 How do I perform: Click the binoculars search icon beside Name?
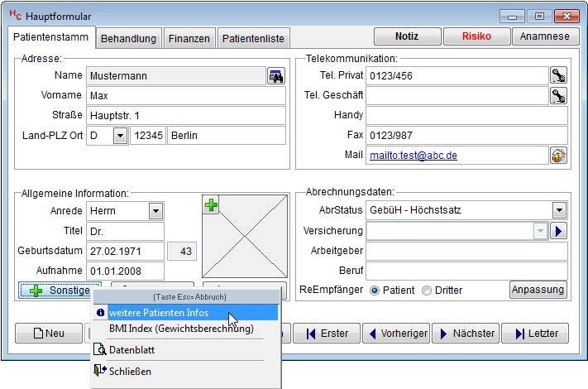pyautogui.click(x=275, y=76)
